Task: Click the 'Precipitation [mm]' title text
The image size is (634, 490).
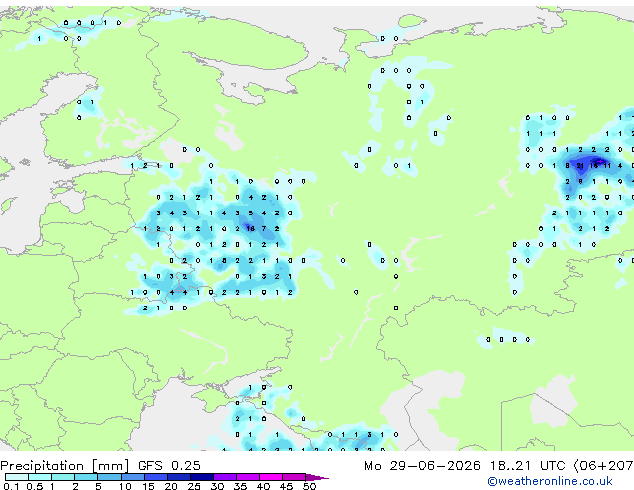Action: click(x=65, y=466)
